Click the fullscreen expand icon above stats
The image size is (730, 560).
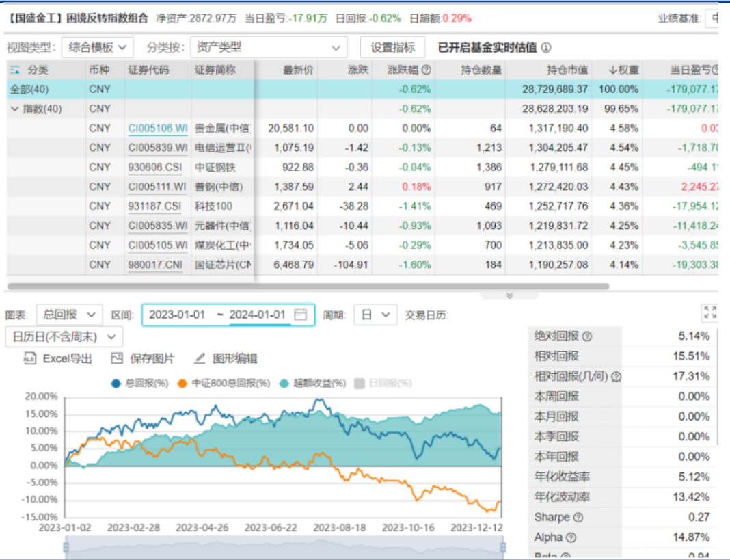point(709,313)
